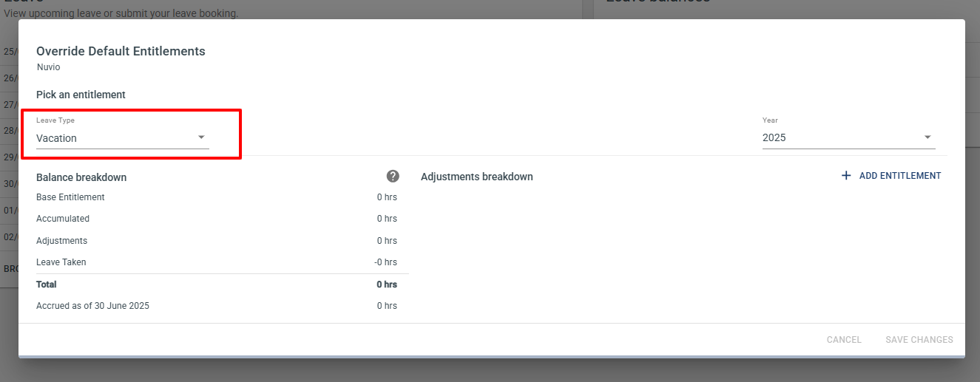Select the Base Entitlement row

(x=217, y=197)
